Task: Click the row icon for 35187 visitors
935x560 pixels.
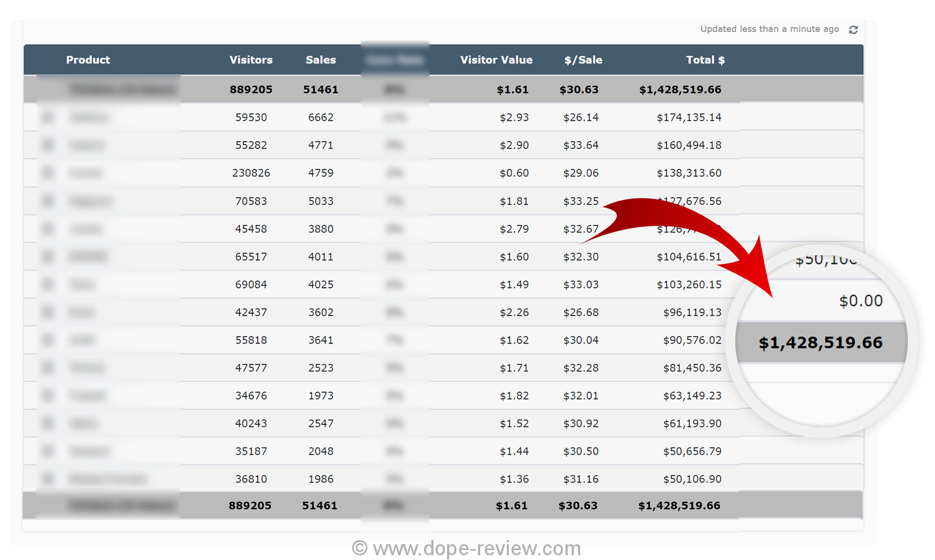Action: click(48, 451)
